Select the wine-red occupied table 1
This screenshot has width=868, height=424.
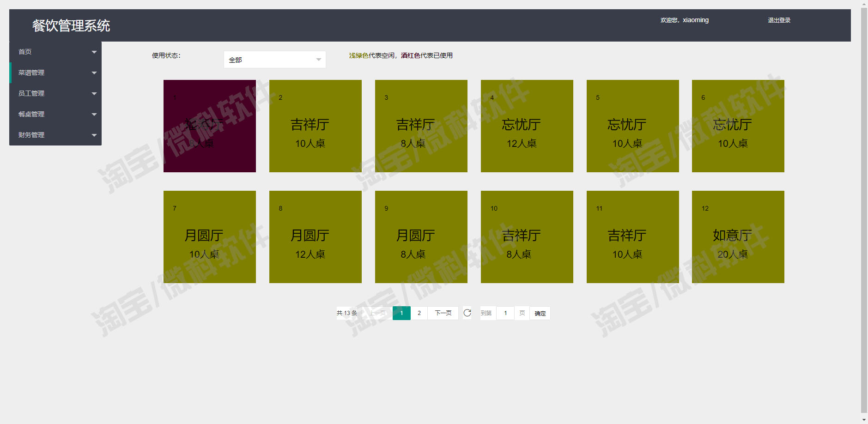coord(210,126)
